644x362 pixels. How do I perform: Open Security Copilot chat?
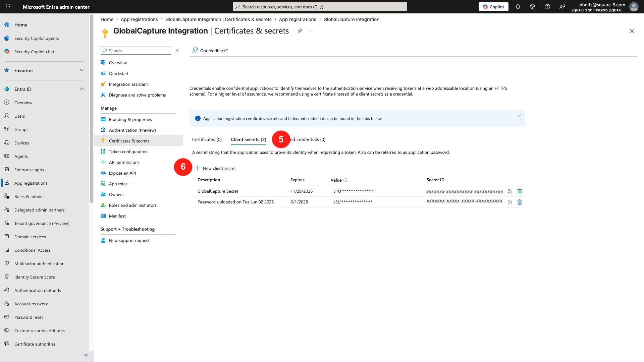(34, 52)
